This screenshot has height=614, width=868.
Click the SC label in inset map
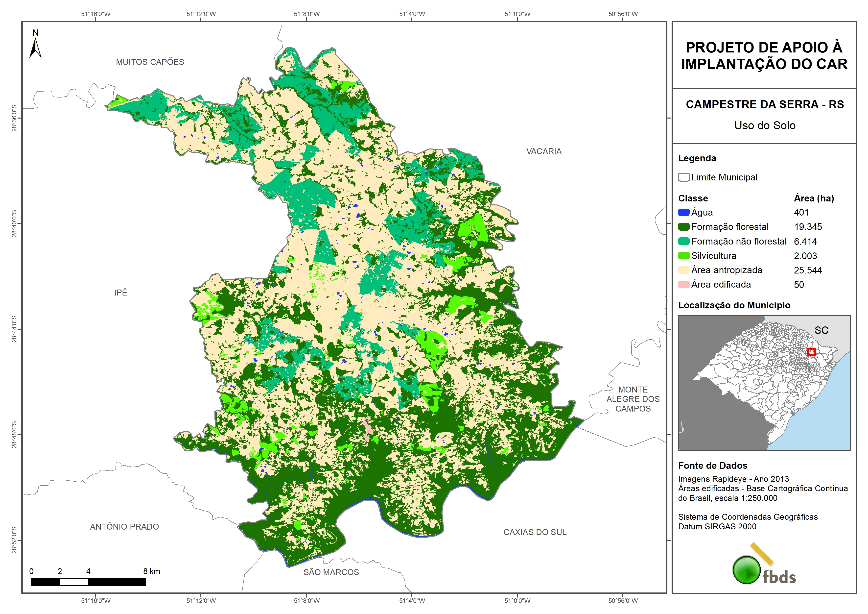(821, 330)
